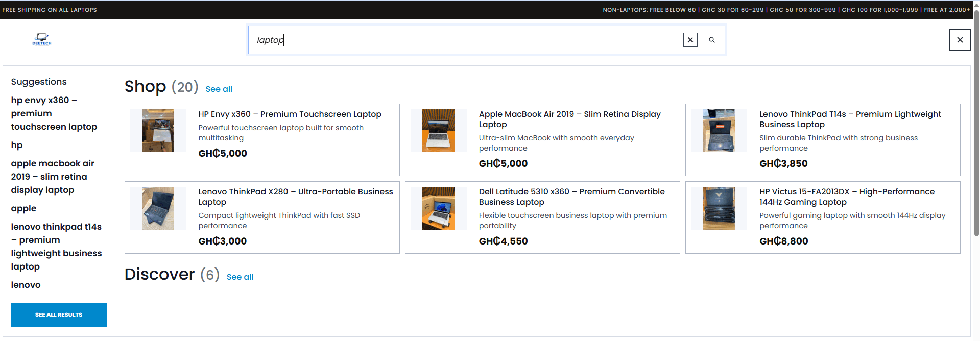Click 'Compact lightweight ThinkPad with fast SSD' description
This screenshot has height=341, width=980.
[x=279, y=221]
